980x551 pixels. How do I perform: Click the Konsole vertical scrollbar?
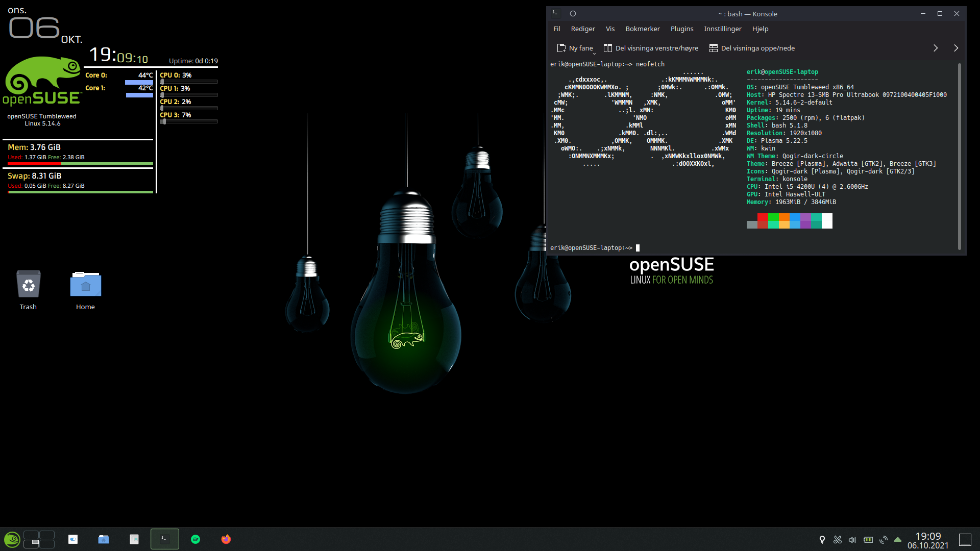click(x=960, y=157)
